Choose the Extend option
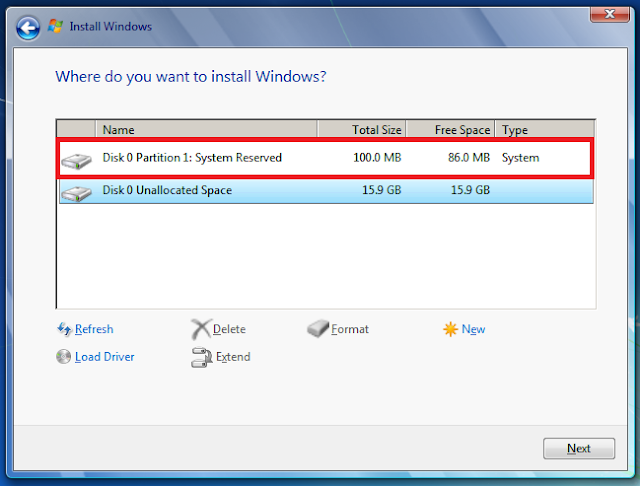This screenshot has height=486, width=640. pyautogui.click(x=233, y=357)
